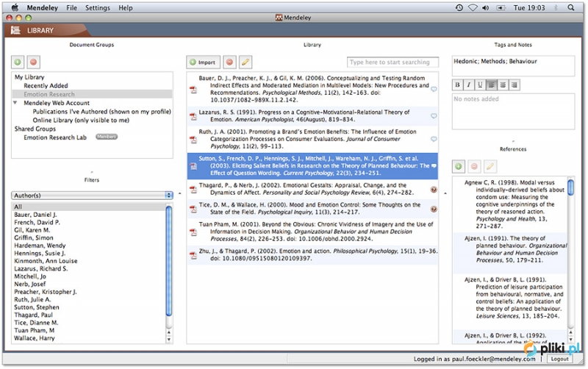
Task: Click the Import button in Library
Action: point(203,62)
